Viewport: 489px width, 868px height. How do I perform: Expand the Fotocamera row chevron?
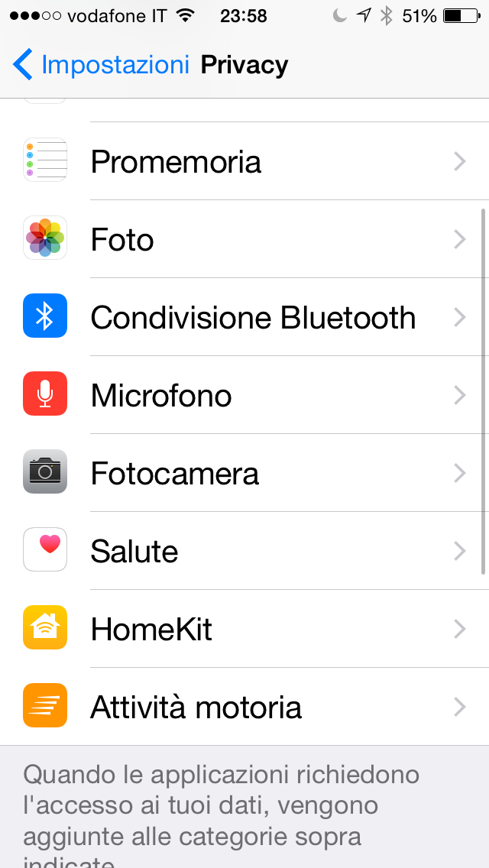point(459,473)
